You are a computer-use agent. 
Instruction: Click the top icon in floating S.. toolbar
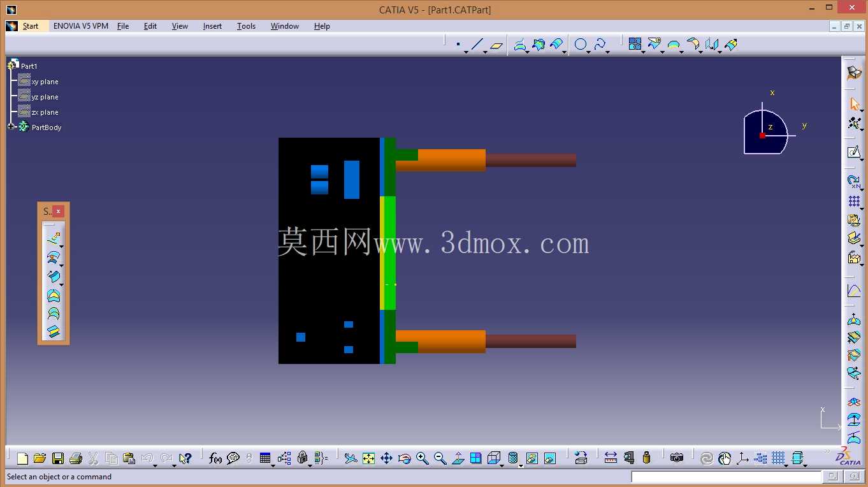[x=54, y=238]
